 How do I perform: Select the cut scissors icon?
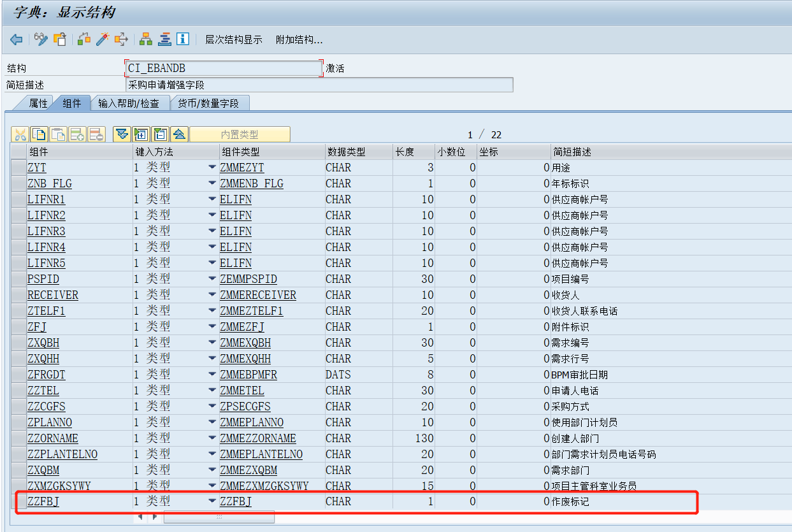[x=20, y=134]
